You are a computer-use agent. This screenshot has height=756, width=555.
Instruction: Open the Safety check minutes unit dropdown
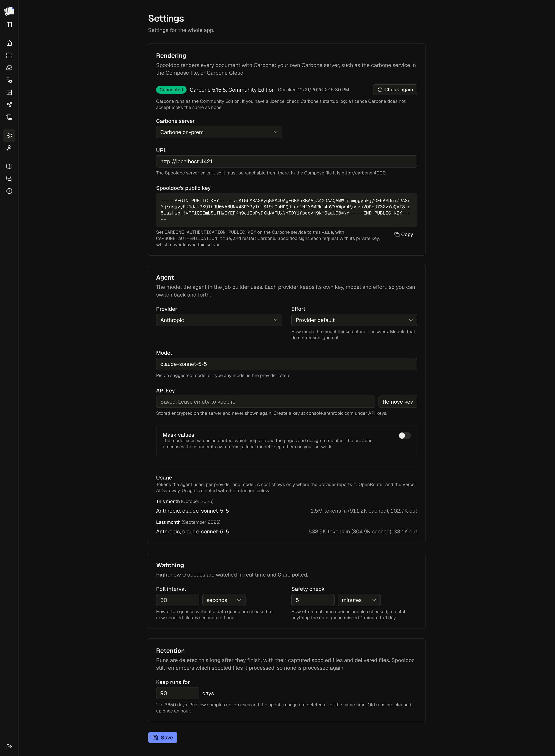359,600
